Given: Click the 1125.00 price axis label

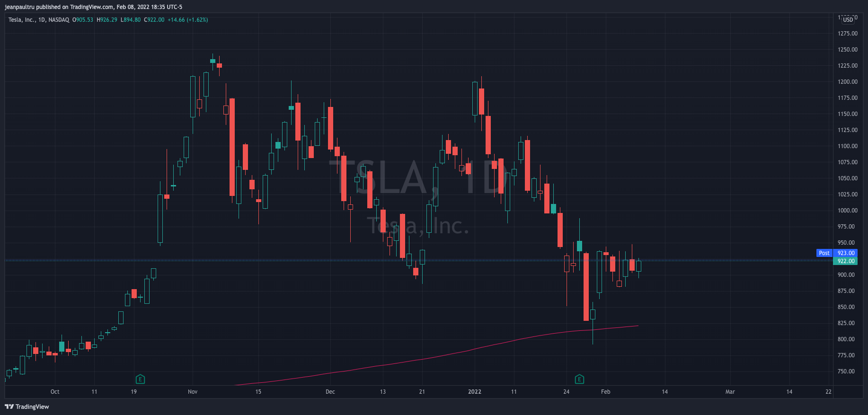Looking at the screenshot, I should (x=847, y=130).
